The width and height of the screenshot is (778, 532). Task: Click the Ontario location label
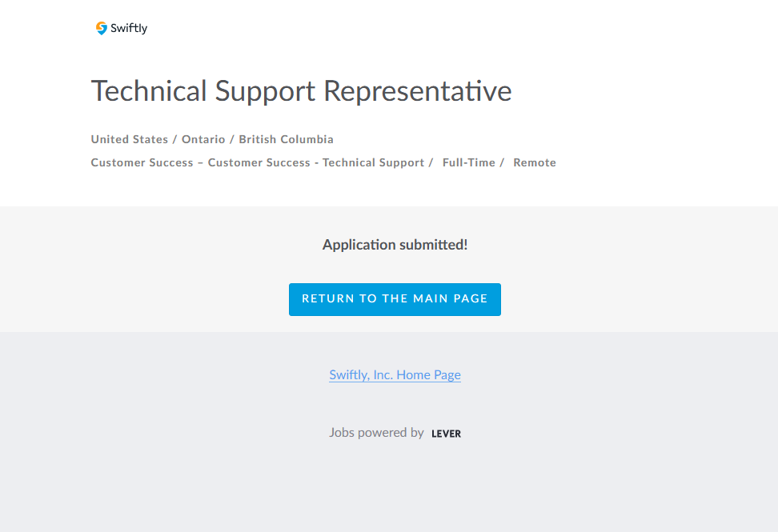(203, 139)
